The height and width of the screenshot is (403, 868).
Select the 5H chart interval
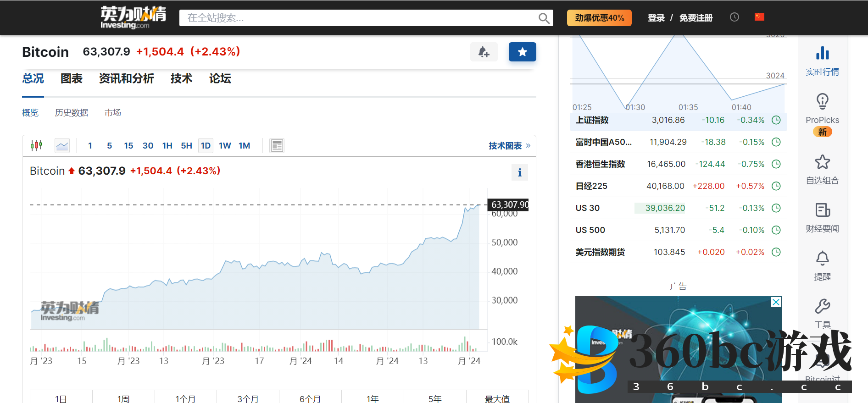point(186,146)
